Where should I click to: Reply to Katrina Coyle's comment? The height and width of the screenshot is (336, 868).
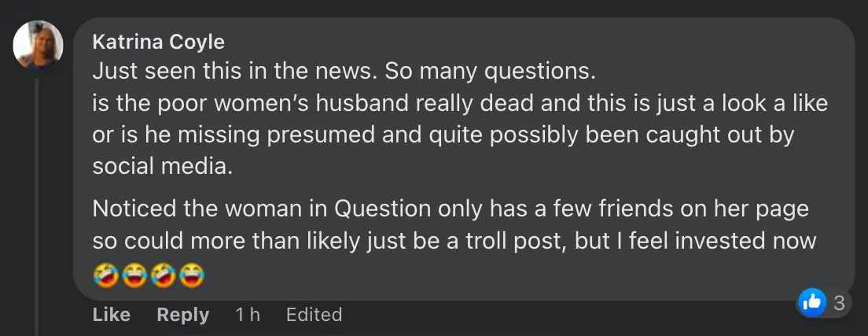point(182,315)
